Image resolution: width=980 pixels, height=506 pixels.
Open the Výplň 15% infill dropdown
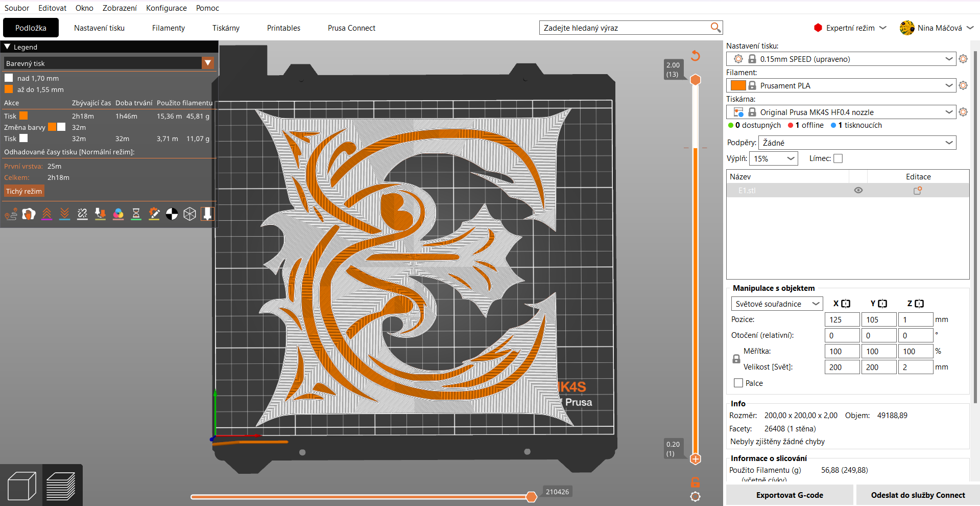coord(774,158)
